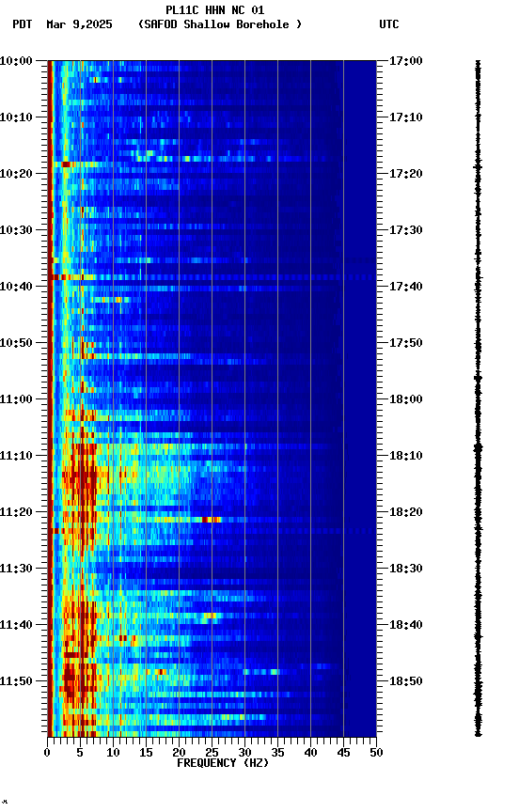The image size is (519, 812).
Task: Click the 17:20 UTC time label
Action: tap(406, 174)
